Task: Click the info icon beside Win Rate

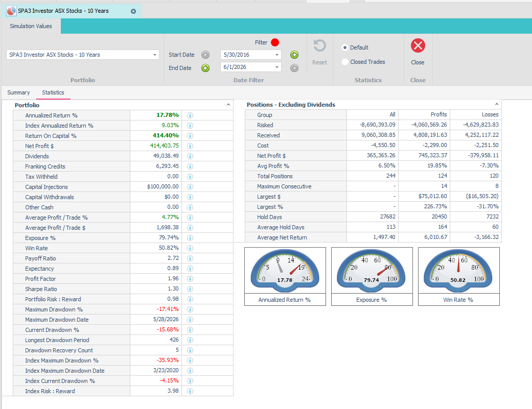Action: (190, 248)
